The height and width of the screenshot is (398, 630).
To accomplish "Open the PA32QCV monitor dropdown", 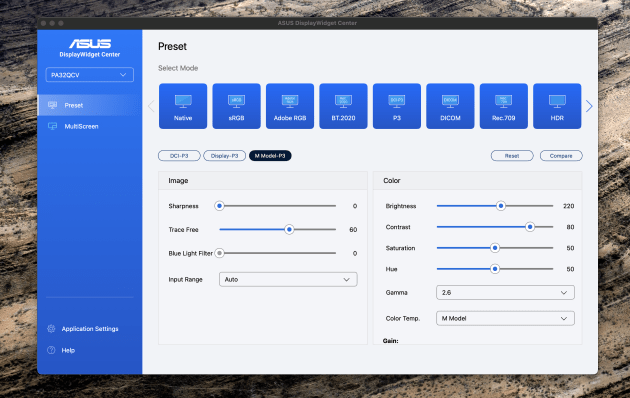I will click(90, 75).
